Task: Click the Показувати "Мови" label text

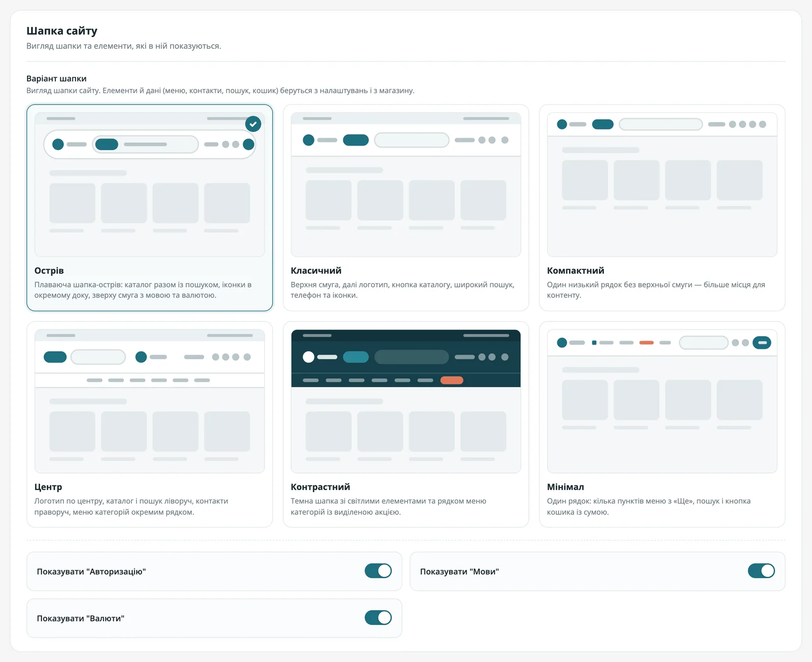Action: pos(459,572)
